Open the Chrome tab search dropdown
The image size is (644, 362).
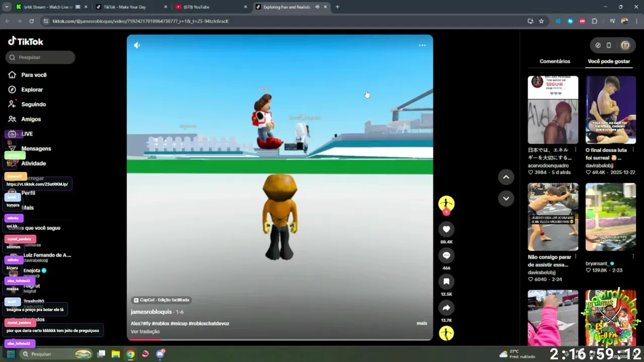tap(7, 7)
